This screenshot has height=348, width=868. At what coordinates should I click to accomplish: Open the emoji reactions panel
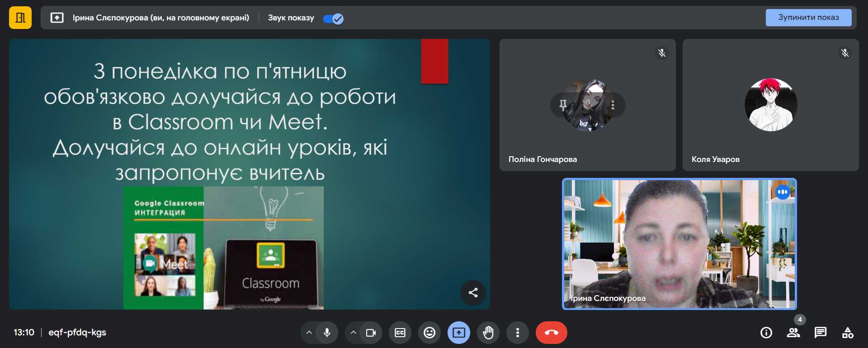[x=429, y=333]
